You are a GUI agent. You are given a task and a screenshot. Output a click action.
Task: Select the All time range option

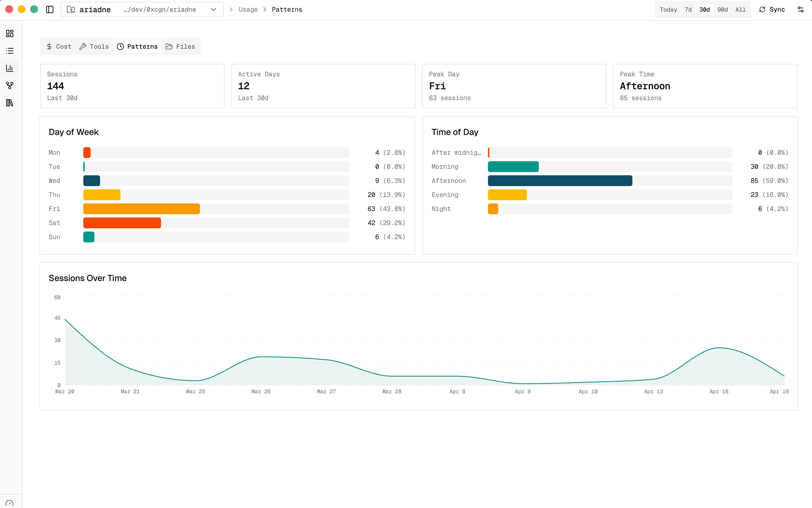(x=740, y=9)
